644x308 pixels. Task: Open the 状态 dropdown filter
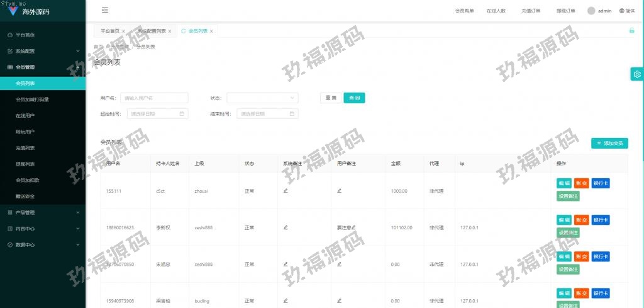[262, 98]
